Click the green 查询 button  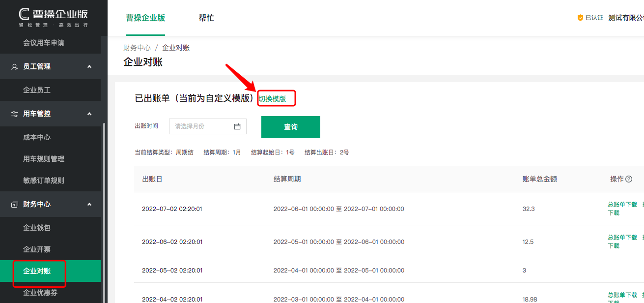point(291,127)
